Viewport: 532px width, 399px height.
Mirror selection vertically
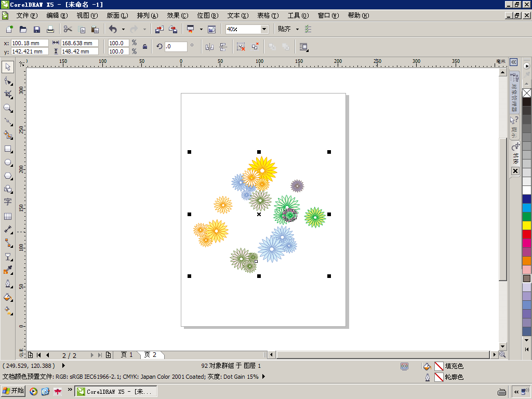(223, 47)
